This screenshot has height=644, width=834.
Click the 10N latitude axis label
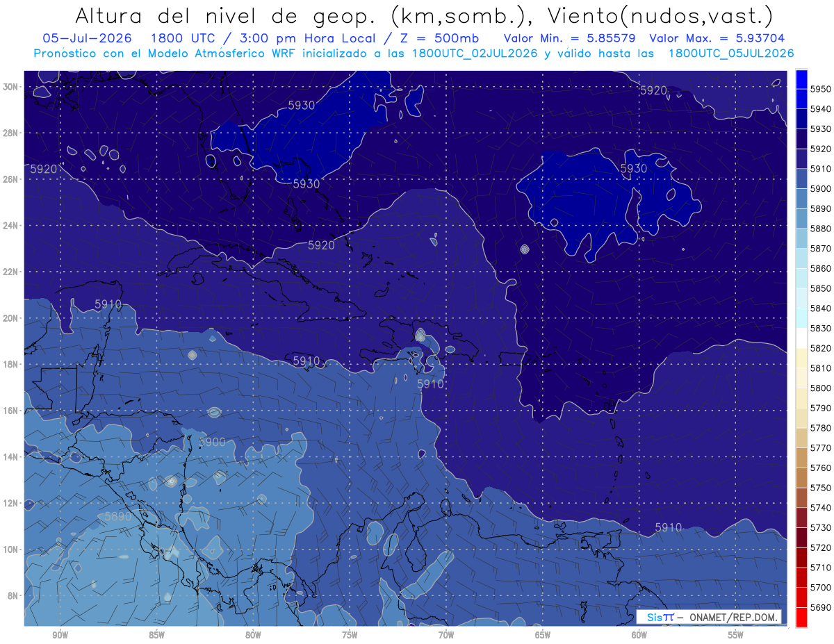point(12,550)
